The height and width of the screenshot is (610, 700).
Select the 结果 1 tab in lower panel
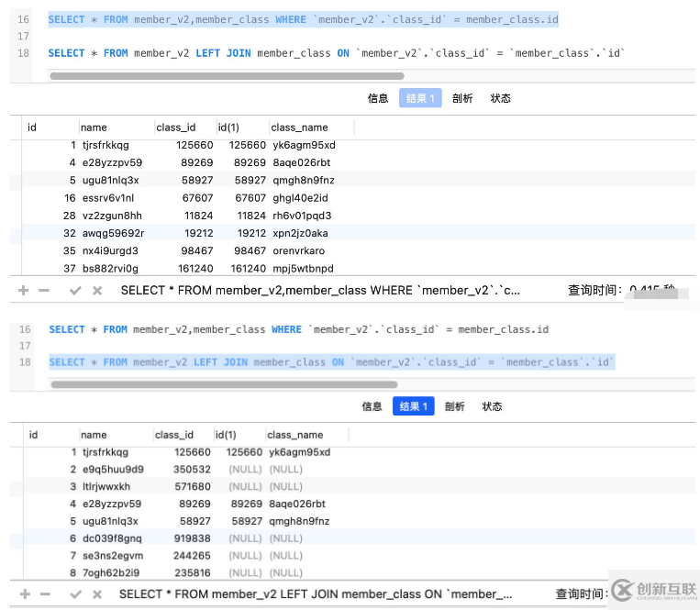click(x=413, y=406)
